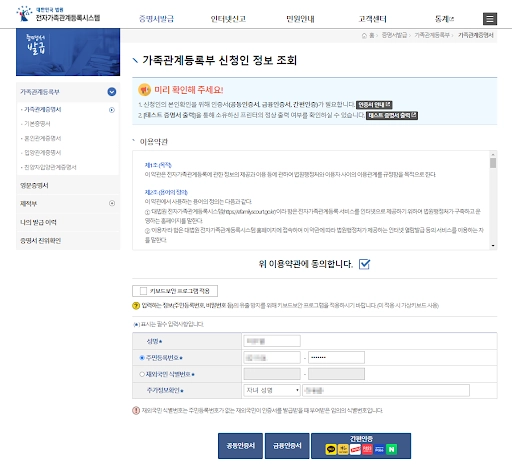Open the 인터넷신고 top menu
The width and height of the screenshot is (512, 472).
pos(228,19)
